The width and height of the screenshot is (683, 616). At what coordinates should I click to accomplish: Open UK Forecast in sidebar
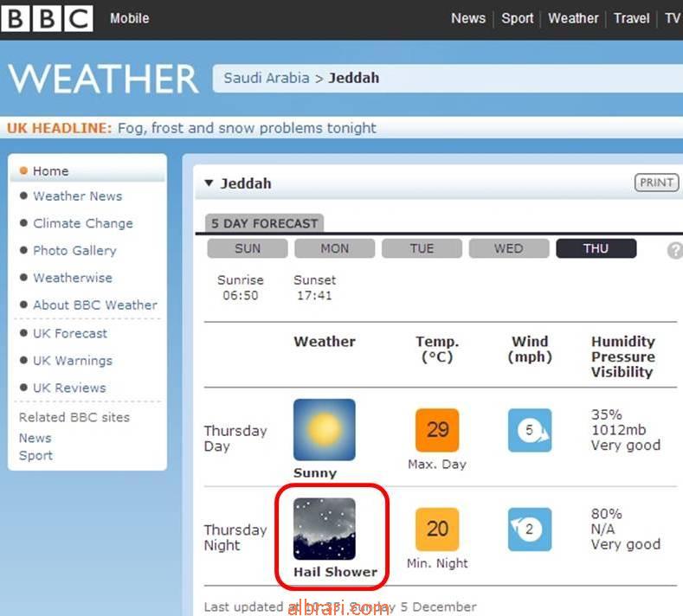70,333
